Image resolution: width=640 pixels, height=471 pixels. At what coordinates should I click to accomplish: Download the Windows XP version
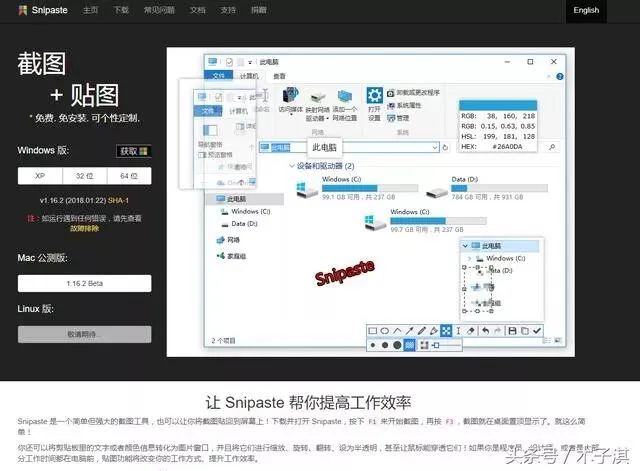40,176
